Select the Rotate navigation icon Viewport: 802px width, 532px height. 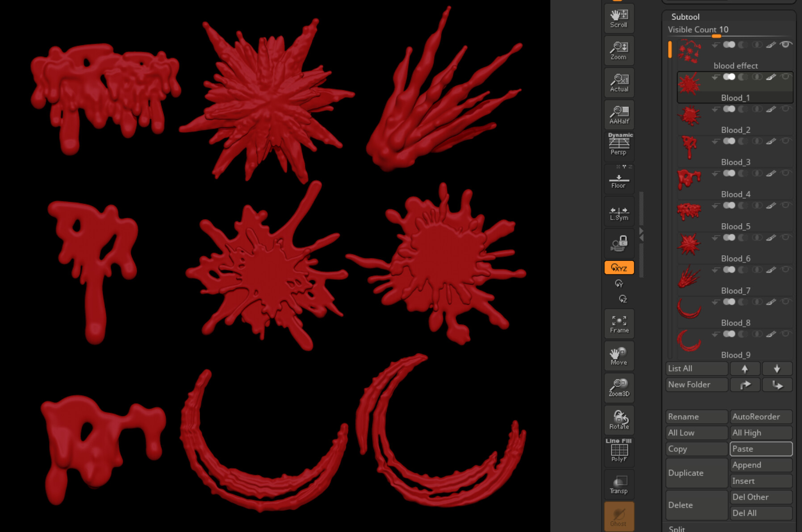coord(618,419)
